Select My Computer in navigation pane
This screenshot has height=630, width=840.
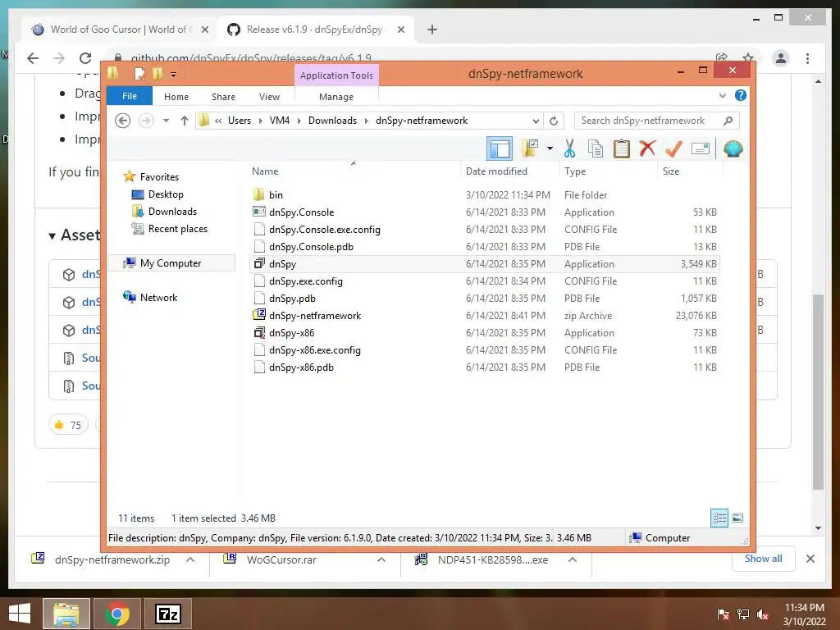tap(171, 263)
